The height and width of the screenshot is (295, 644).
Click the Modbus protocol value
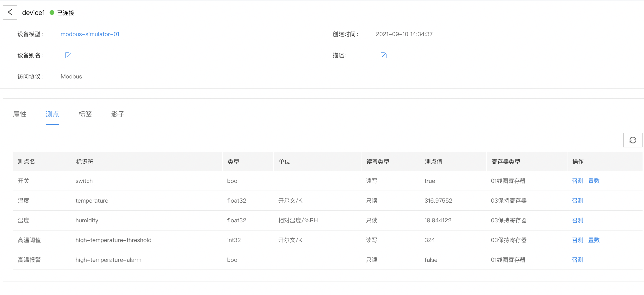[x=71, y=77]
